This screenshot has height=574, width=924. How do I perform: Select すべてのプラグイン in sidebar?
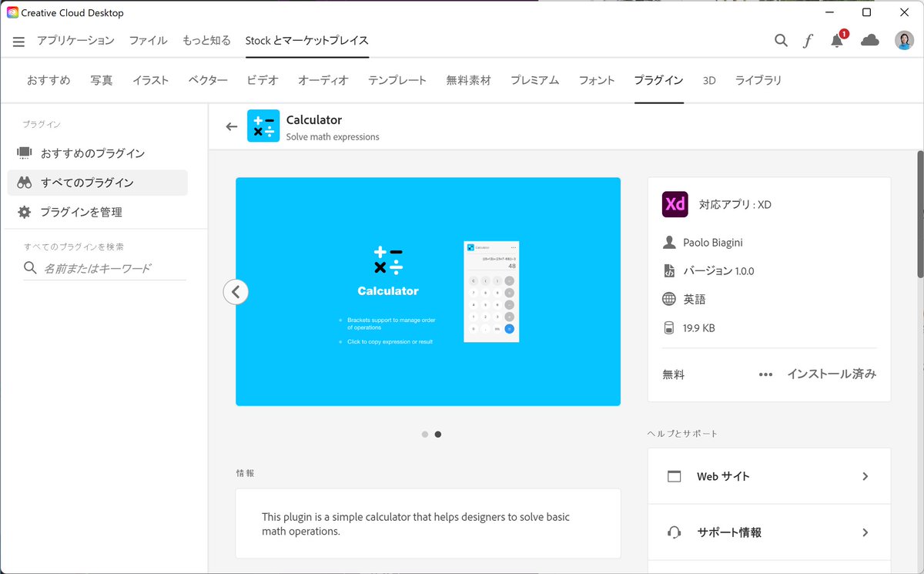97,183
